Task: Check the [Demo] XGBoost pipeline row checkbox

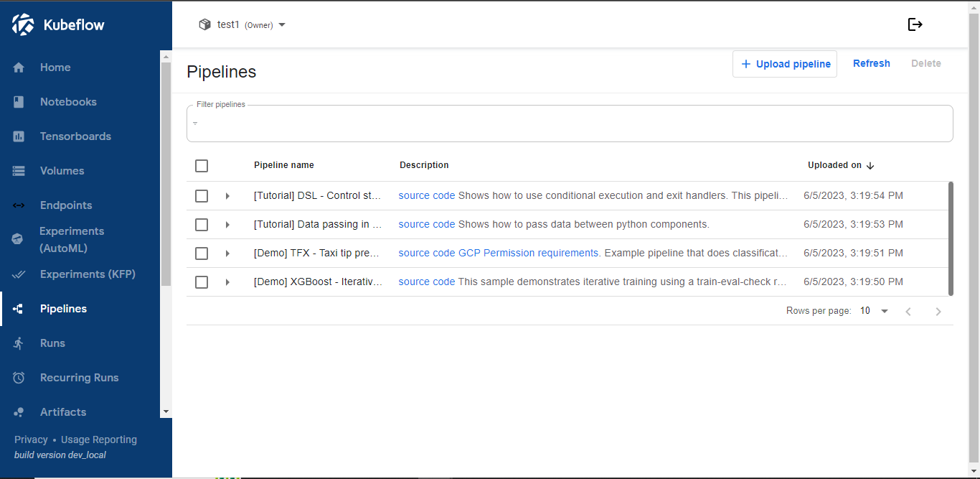Action: click(x=201, y=282)
